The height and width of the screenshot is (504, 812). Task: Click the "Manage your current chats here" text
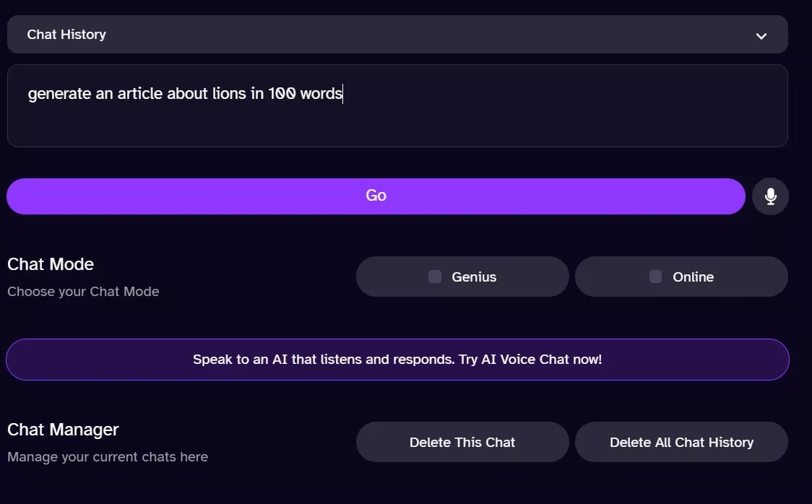pos(107,457)
